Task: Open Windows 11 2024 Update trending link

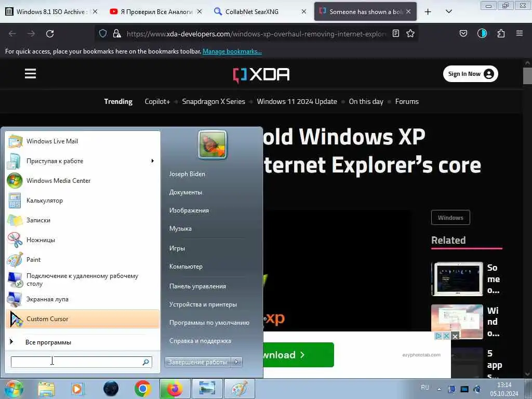Action: (x=297, y=101)
